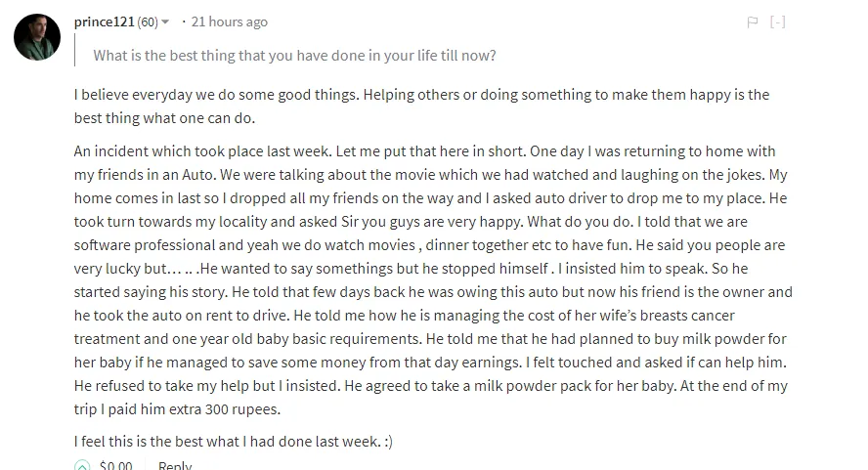View payout details by clicking $0.00
The height and width of the screenshot is (470, 868).
[x=115, y=465]
